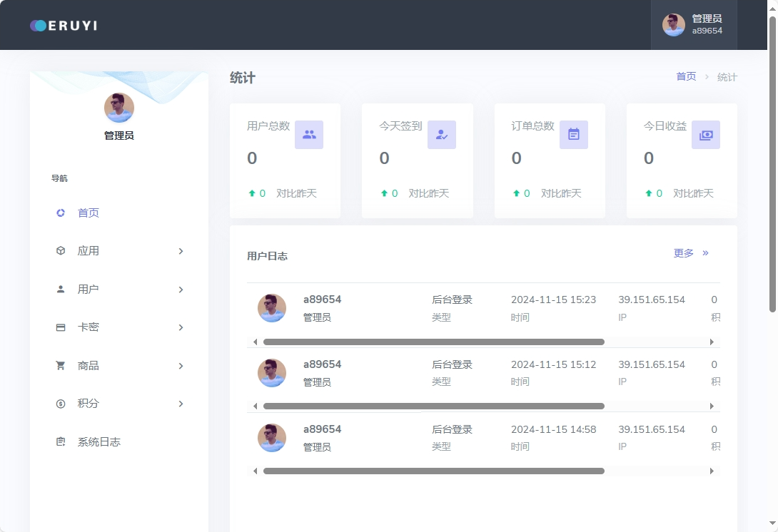Click the up arrow in 今日收益 card

point(649,193)
